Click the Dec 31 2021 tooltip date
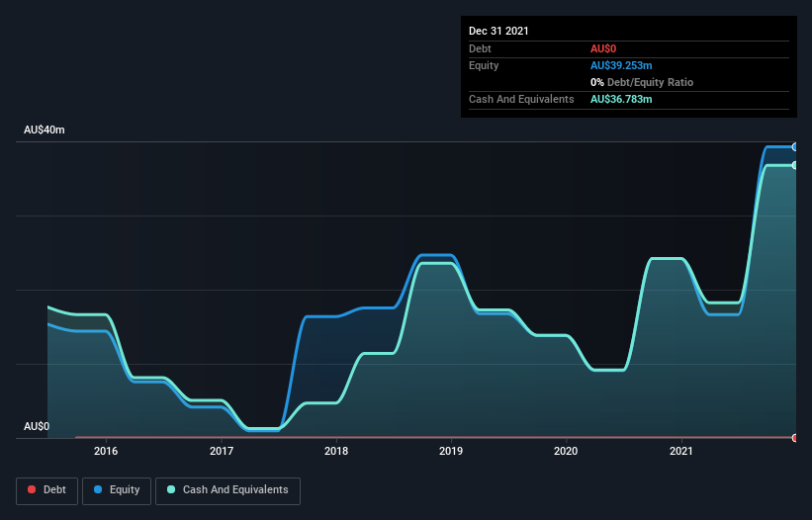Image resolution: width=812 pixels, height=520 pixels. point(498,31)
